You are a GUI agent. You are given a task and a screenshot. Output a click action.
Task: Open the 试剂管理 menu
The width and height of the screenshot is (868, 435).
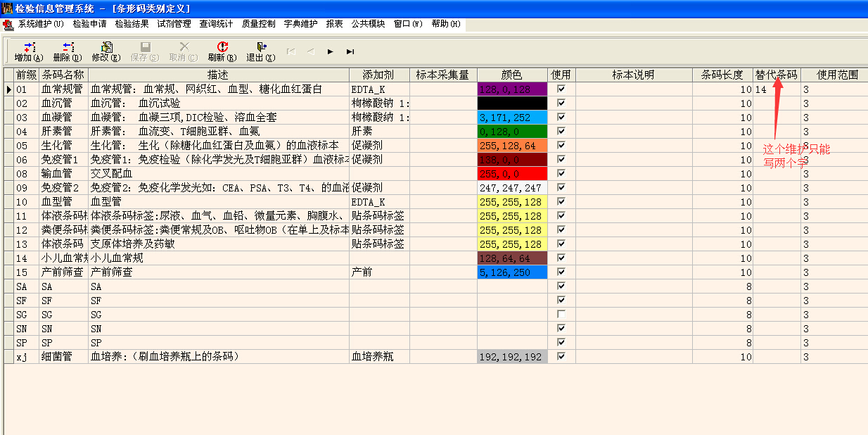174,24
